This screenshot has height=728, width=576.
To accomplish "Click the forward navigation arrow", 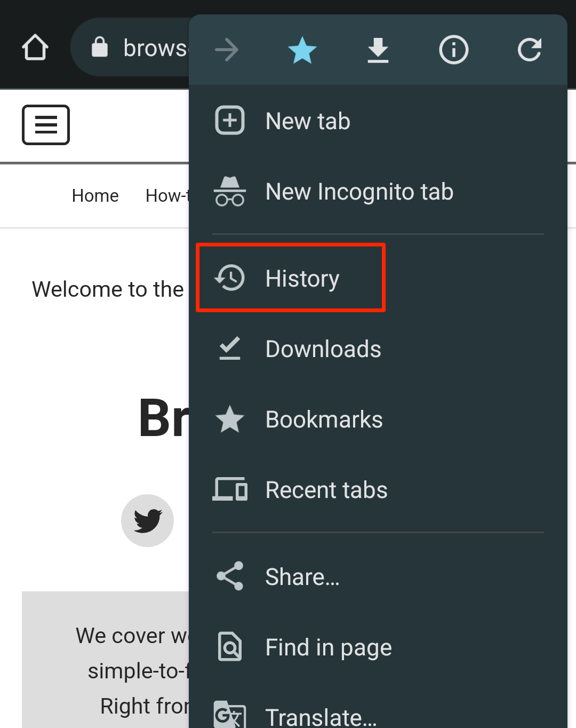I will tap(226, 50).
